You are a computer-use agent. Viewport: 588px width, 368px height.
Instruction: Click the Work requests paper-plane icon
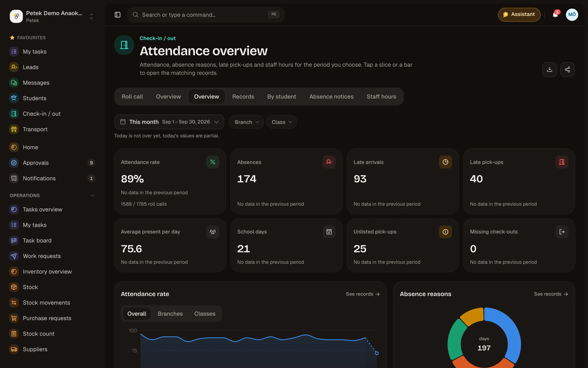[x=14, y=256]
